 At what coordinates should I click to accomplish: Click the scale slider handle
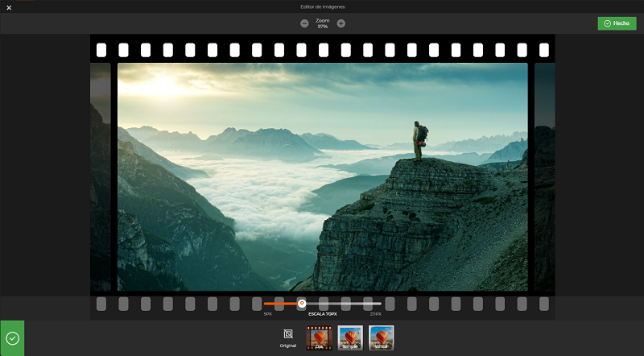pyautogui.click(x=302, y=304)
